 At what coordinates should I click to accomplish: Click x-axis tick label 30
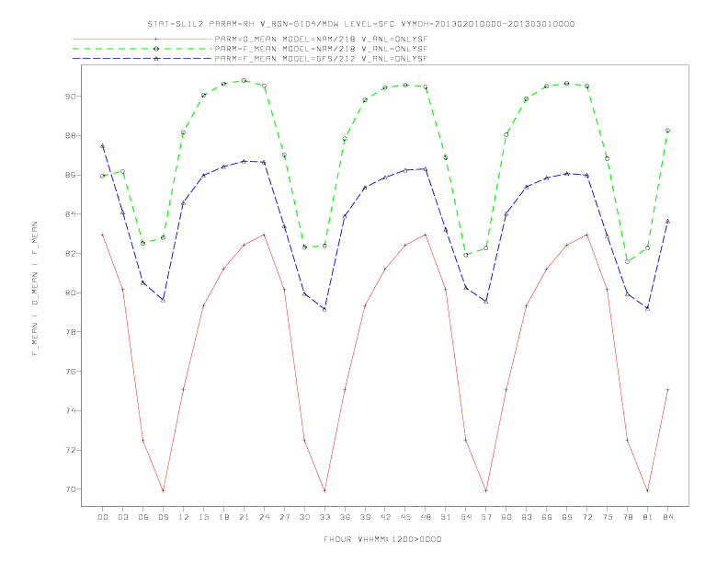304,517
